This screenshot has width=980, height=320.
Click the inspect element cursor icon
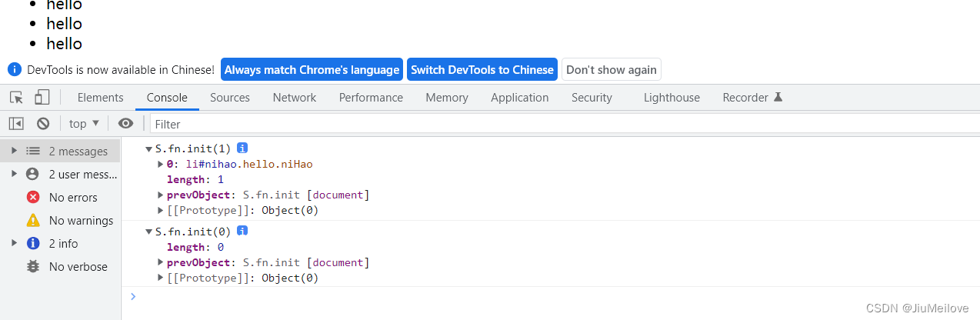(x=16, y=98)
